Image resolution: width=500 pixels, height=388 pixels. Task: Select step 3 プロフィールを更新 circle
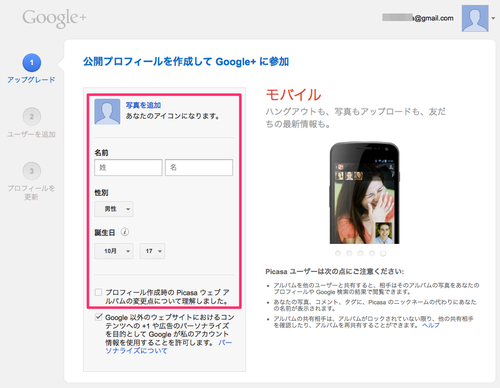tap(32, 171)
